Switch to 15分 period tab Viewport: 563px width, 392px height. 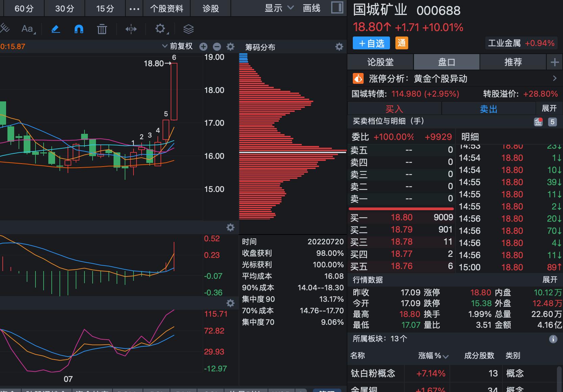[105, 8]
